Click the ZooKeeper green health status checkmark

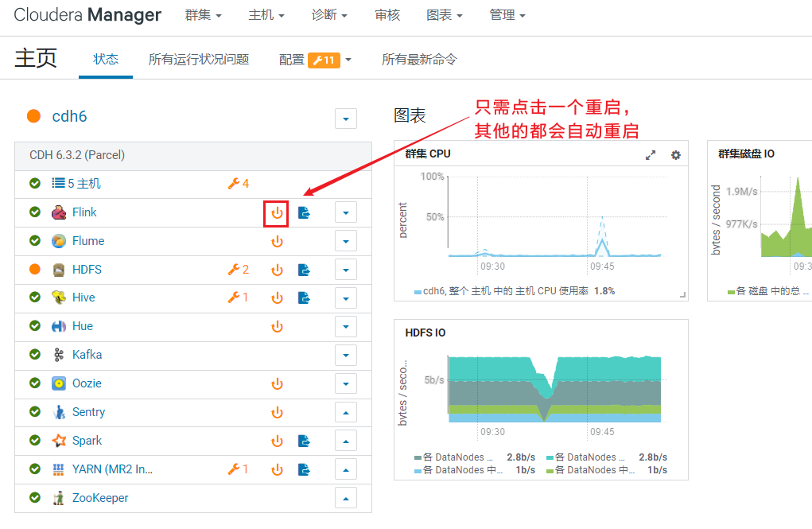35,497
